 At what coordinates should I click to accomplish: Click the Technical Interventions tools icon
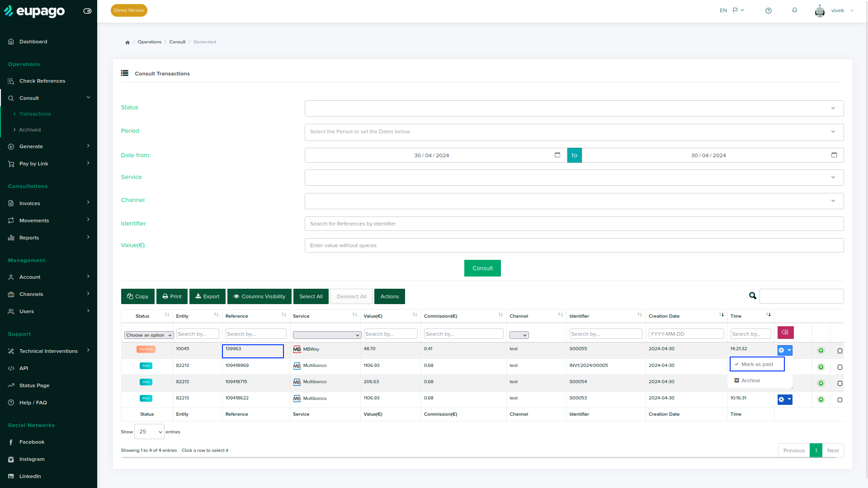coord(11,351)
